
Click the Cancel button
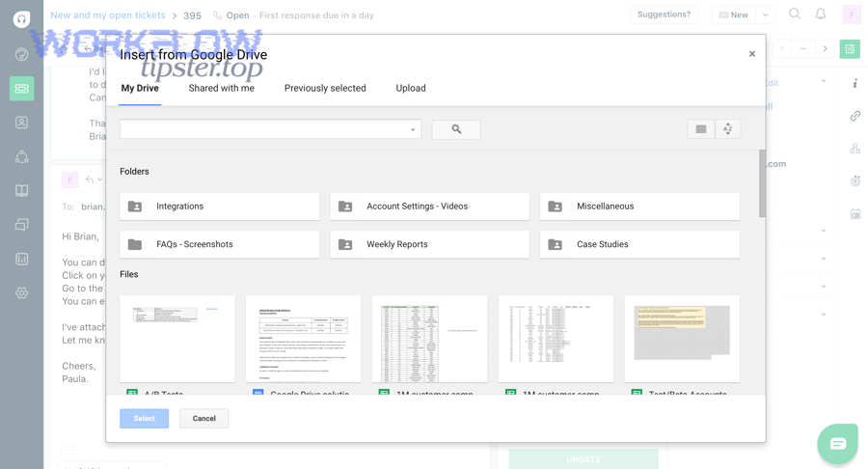coord(203,418)
